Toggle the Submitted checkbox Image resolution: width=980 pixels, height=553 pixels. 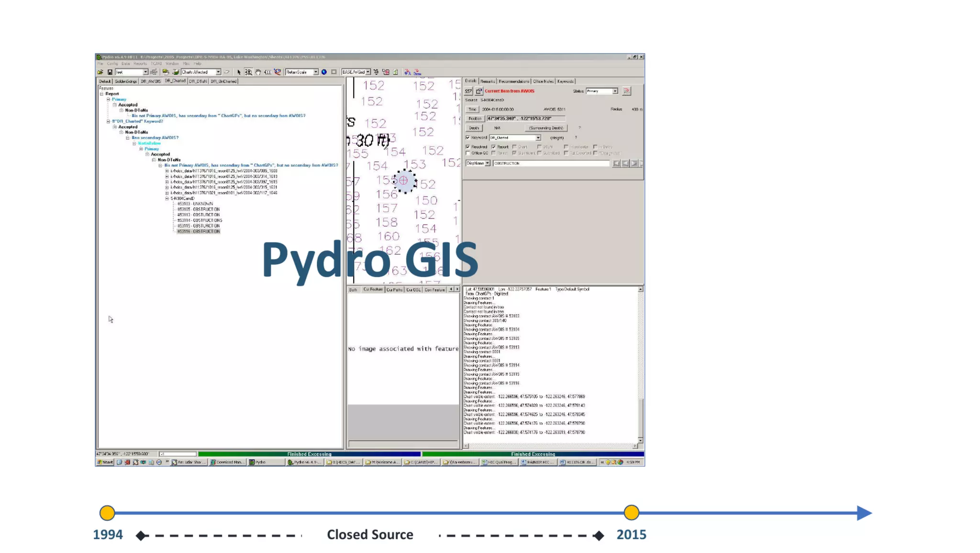[540, 153]
